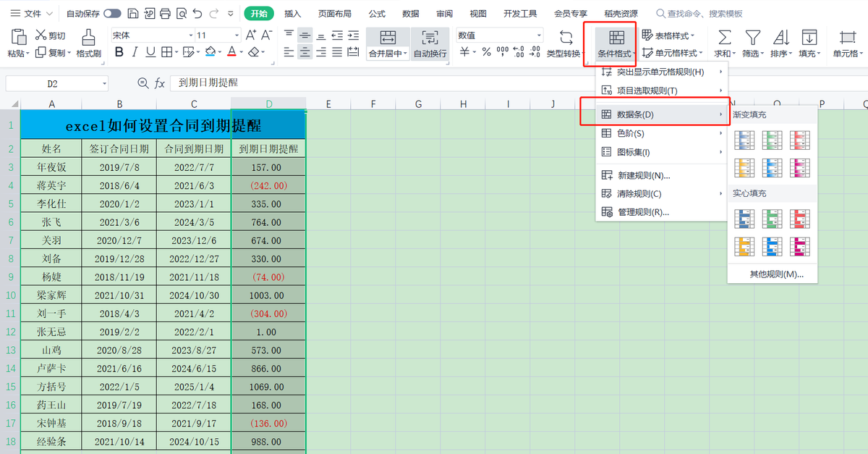Click the 剪切 scissors icon
Image resolution: width=868 pixels, height=454 pixels.
coord(41,35)
